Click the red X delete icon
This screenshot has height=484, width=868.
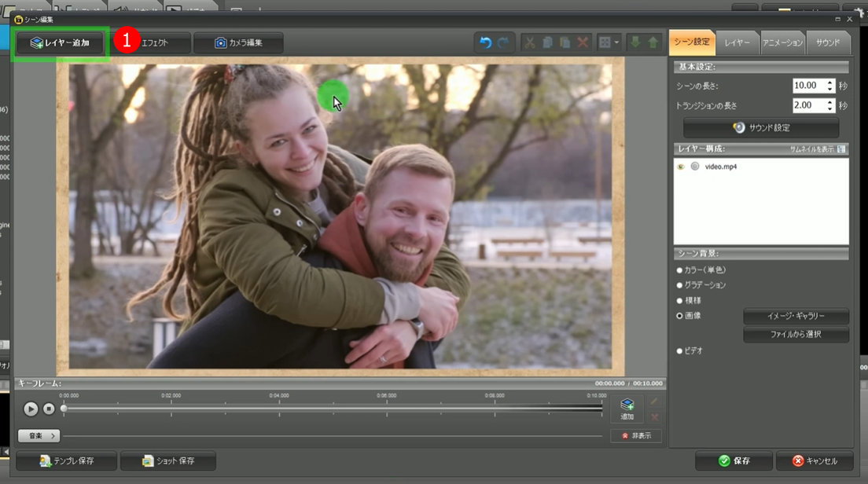583,42
